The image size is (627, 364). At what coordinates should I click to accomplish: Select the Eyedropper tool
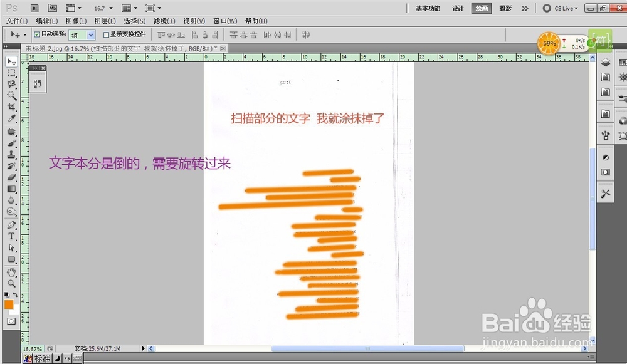point(11,118)
